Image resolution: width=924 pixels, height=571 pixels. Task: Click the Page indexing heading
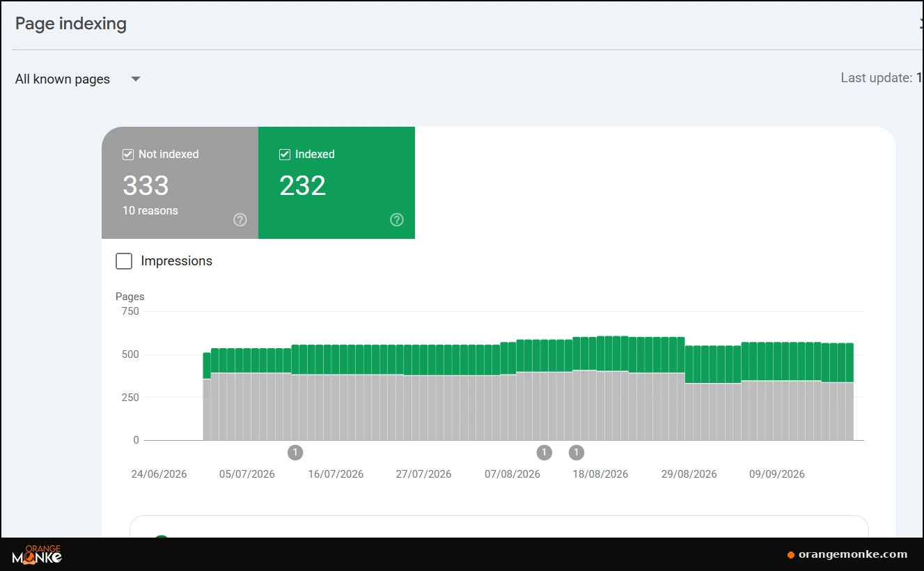coord(71,24)
